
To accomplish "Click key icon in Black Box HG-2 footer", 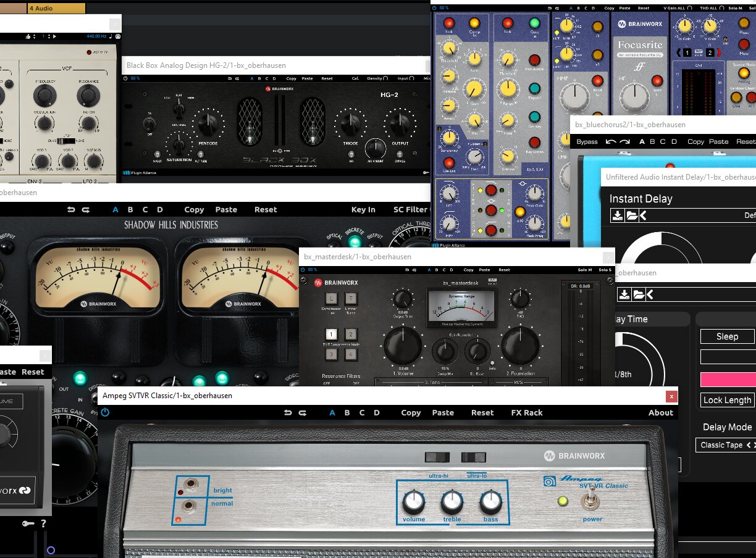I will [x=426, y=173].
